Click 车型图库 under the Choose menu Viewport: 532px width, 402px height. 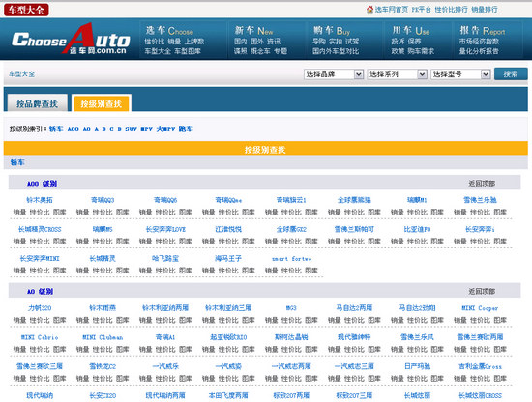coord(188,51)
